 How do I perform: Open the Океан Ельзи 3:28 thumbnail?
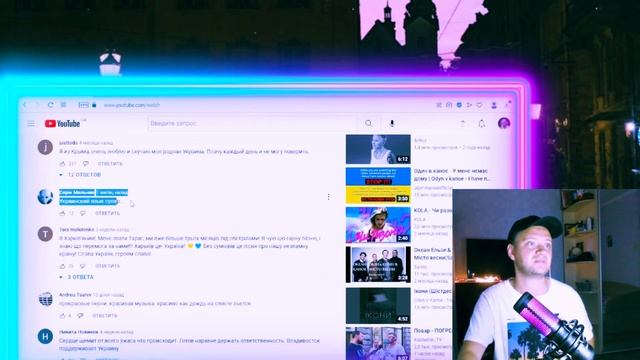(378, 264)
